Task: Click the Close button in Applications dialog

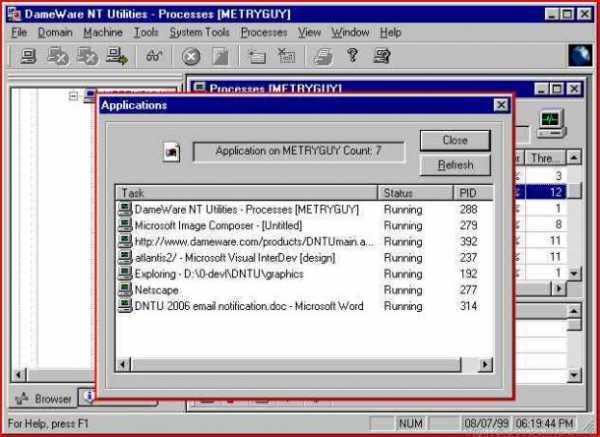Action: click(455, 140)
